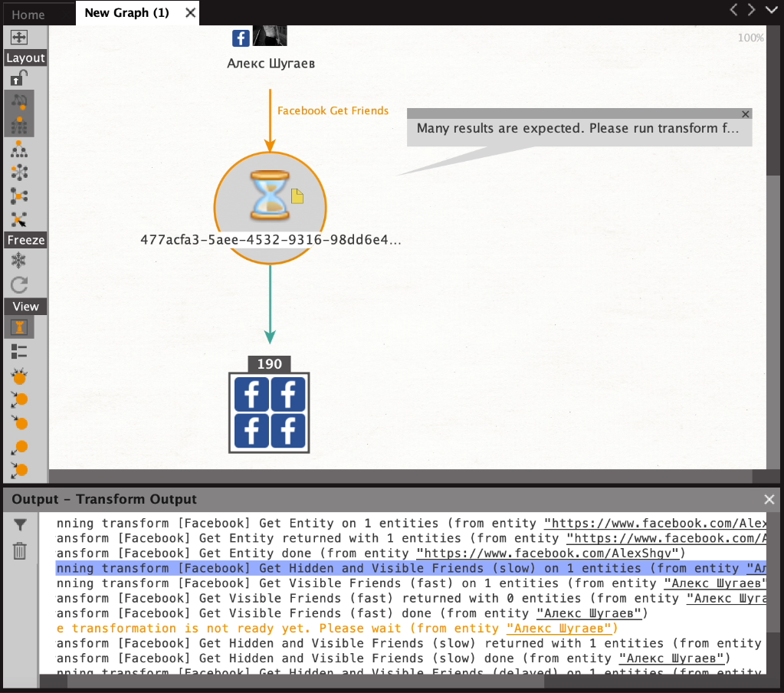Go to previous tab with left chevron
Screen dimensions: 784x693
pyautogui.click(x=733, y=10)
